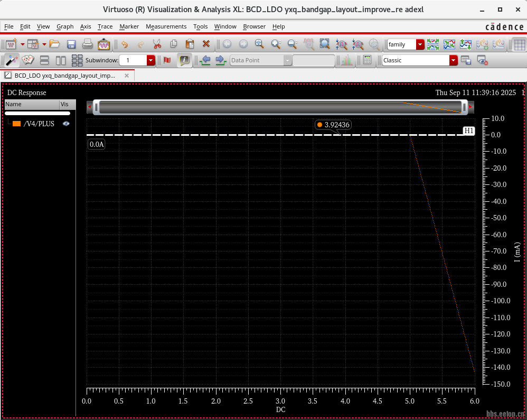Click the new subwindow icon
This screenshot has height=420, width=527.
[33, 44]
